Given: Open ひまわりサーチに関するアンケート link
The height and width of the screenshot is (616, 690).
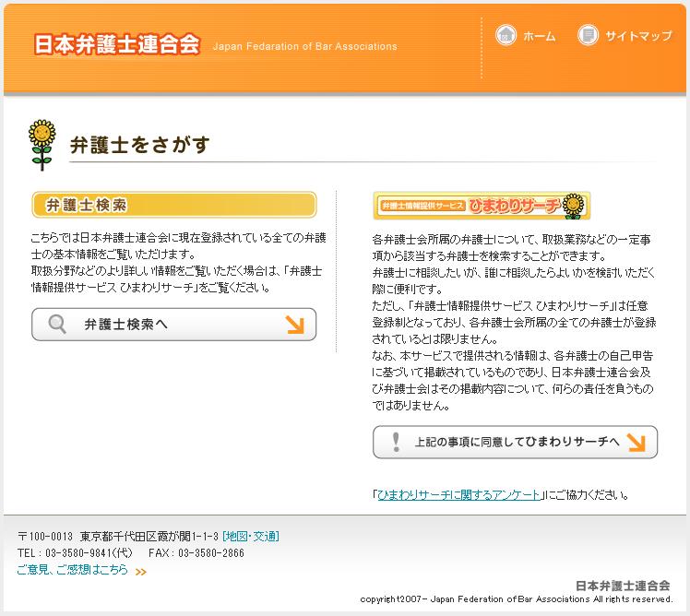Looking at the screenshot, I should click(x=458, y=495).
